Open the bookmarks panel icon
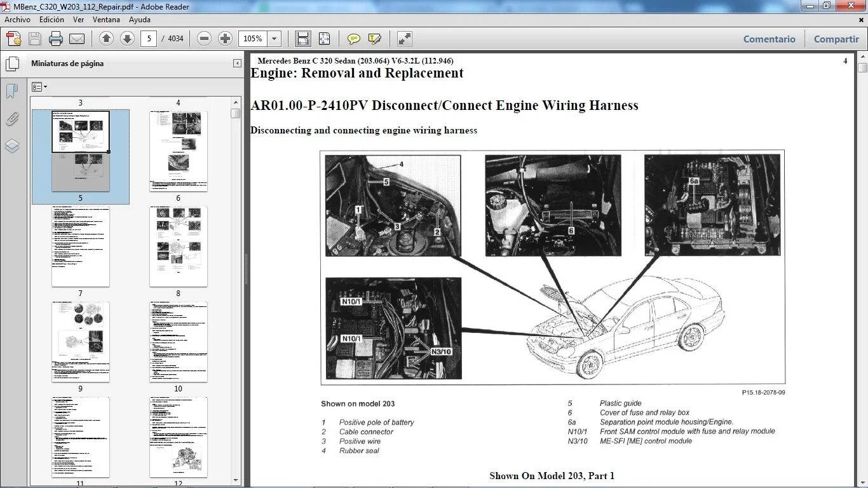The height and width of the screenshot is (488, 868). (12, 91)
